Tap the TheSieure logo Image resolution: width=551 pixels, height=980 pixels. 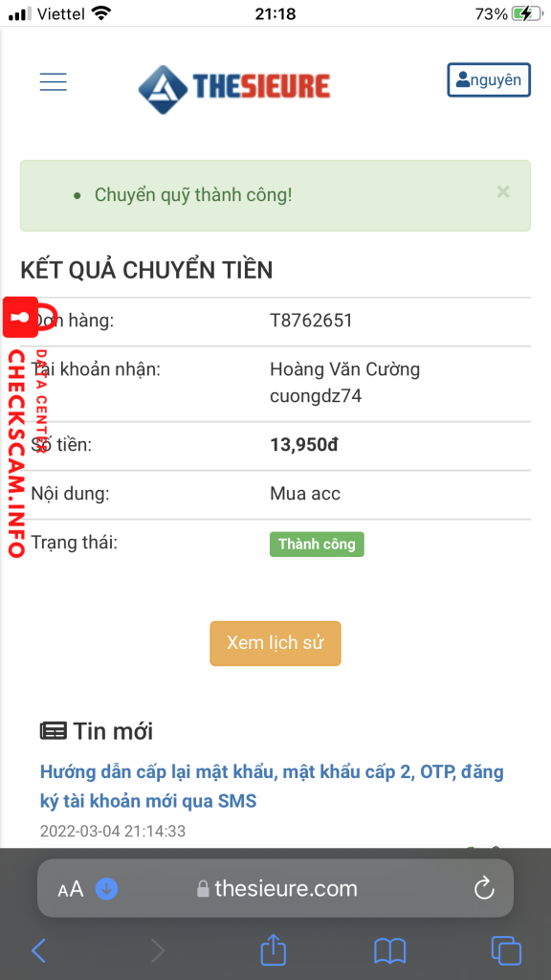click(234, 87)
